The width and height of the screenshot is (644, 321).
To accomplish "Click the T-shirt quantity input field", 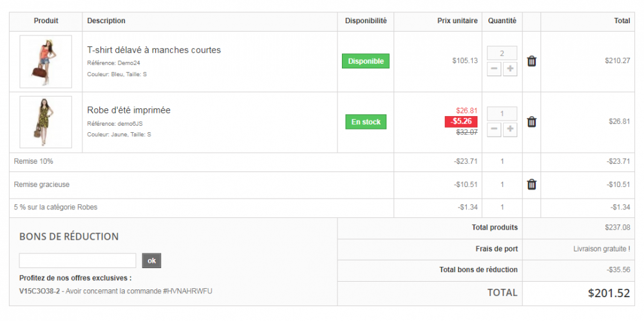I will (502, 53).
